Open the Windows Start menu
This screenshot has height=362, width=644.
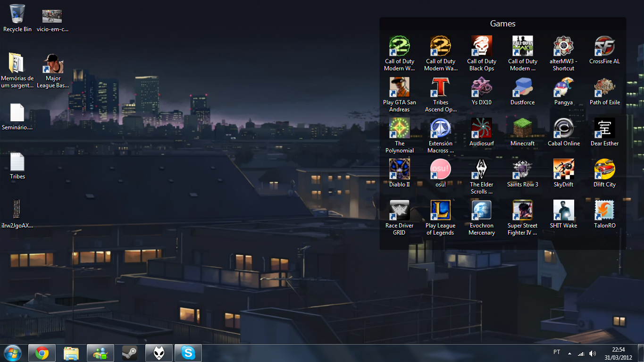12,353
